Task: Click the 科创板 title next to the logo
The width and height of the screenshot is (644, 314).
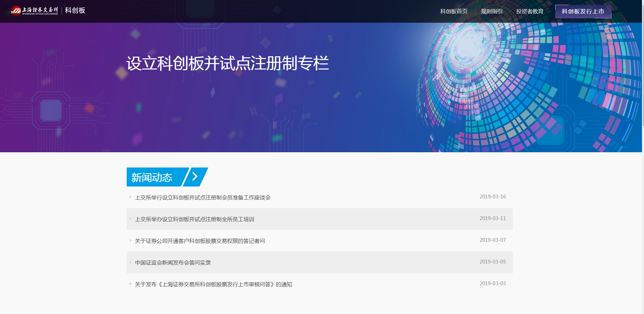Action: pos(75,11)
